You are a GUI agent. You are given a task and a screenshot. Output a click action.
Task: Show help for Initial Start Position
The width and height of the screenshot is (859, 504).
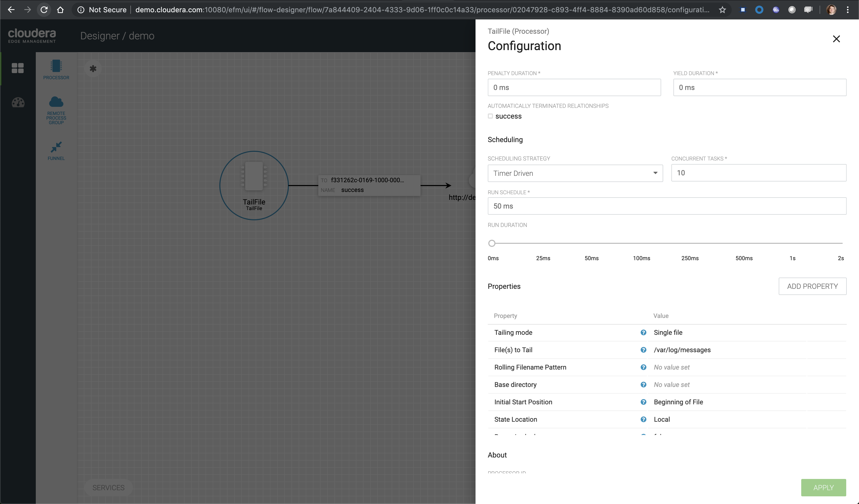[x=643, y=402]
